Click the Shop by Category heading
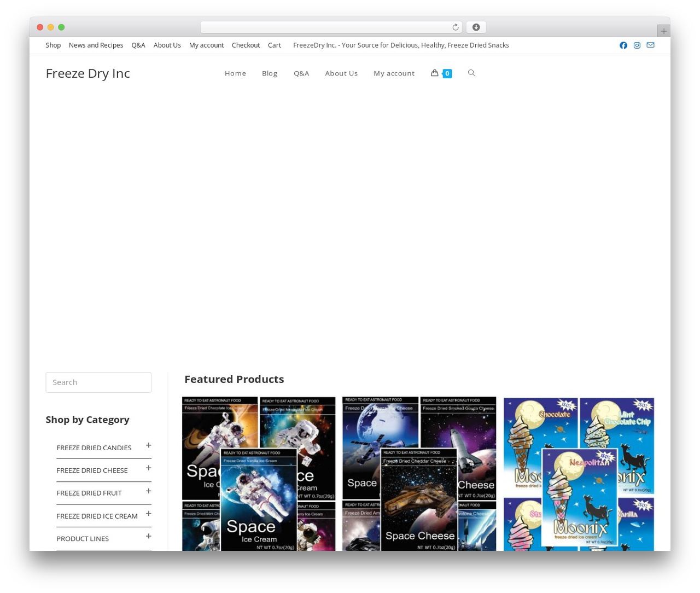The image size is (700, 593). 87,420
